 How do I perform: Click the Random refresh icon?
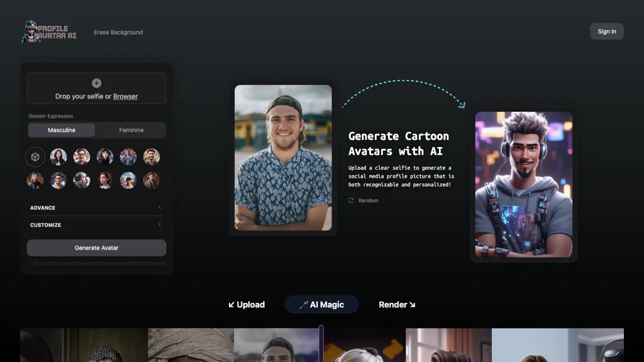[x=351, y=200]
